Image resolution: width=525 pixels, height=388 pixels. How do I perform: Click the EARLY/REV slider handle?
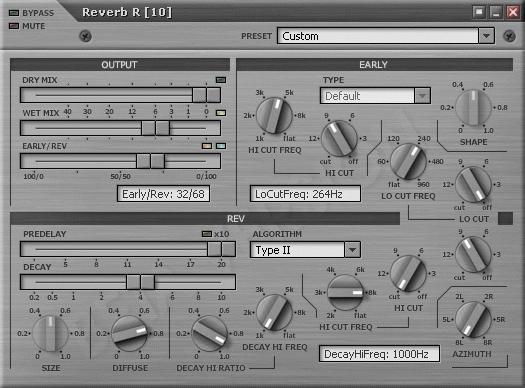(151, 161)
